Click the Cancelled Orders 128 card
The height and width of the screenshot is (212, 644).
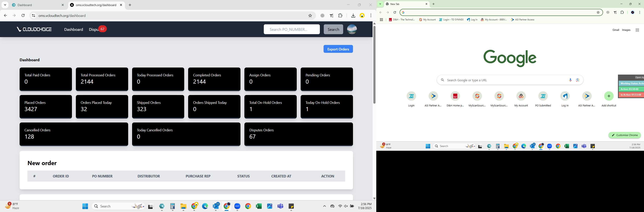[x=74, y=134]
